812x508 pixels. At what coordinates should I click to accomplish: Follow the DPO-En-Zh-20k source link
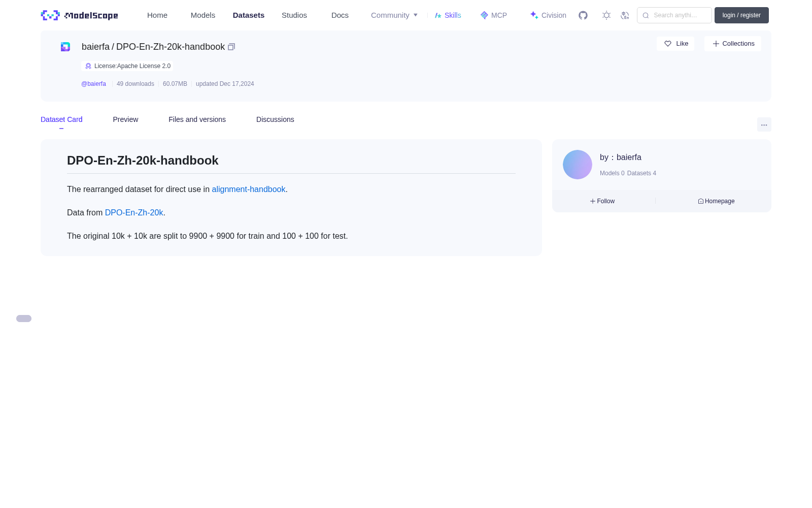tap(134, 212)
